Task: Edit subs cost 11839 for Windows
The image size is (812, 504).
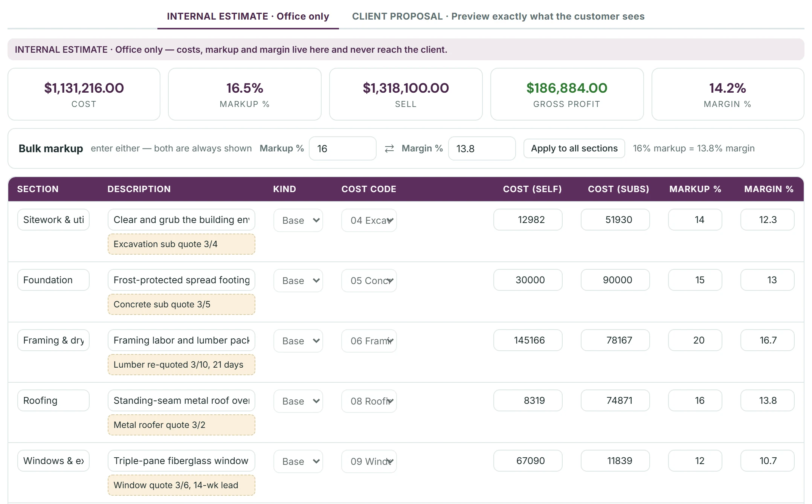Action: click(615, 461)
